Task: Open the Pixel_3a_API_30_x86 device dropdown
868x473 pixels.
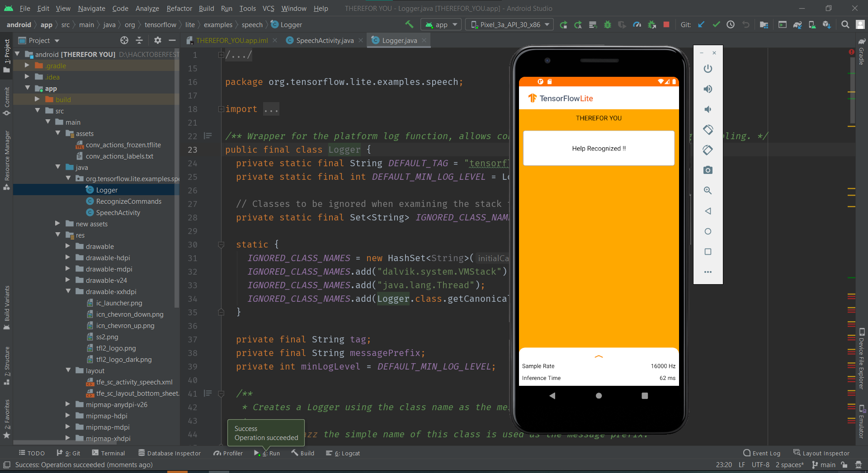Action: tap(509, 25)
